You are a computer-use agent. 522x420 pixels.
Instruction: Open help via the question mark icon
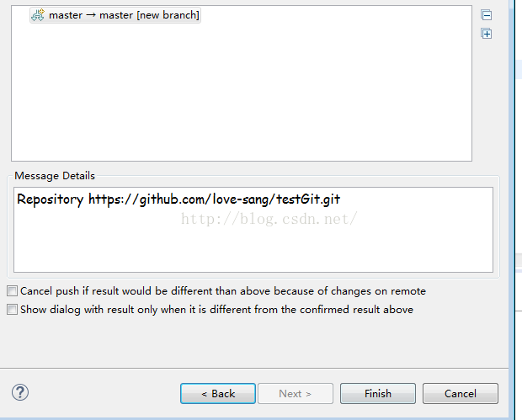coord(21,392)
